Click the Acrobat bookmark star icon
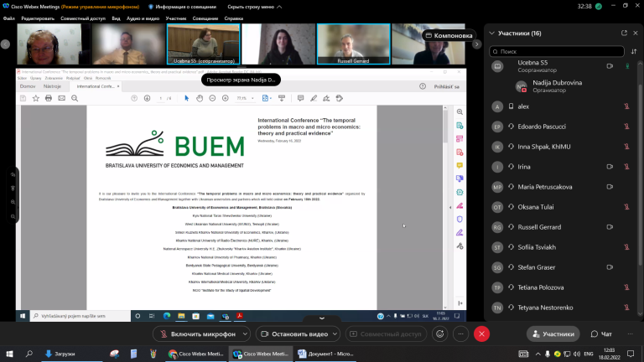The height and width of the screenshot is (362, 644). (x=36, y=98)
